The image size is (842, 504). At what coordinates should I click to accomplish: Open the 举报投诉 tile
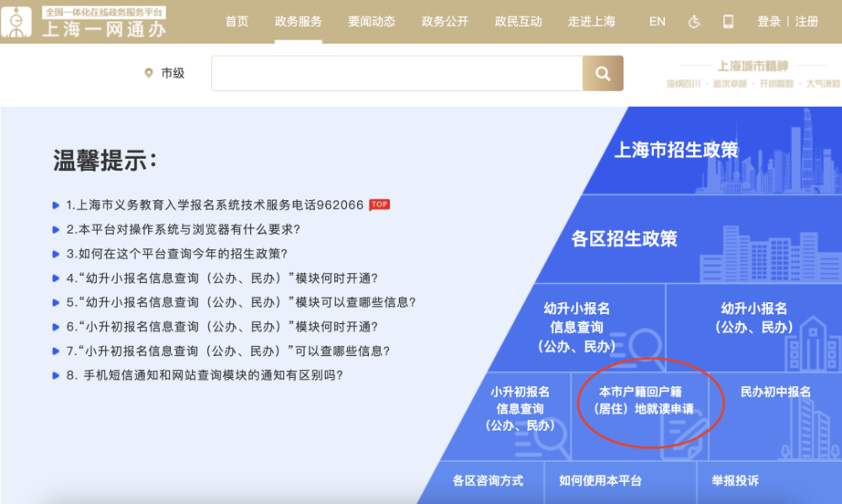click(735, 480)
